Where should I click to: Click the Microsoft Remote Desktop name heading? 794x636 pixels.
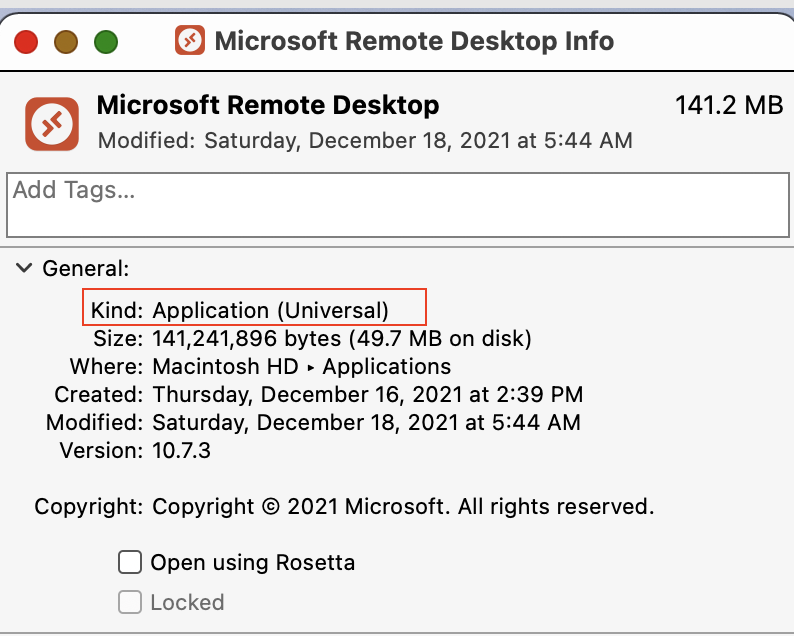point(268,105)
